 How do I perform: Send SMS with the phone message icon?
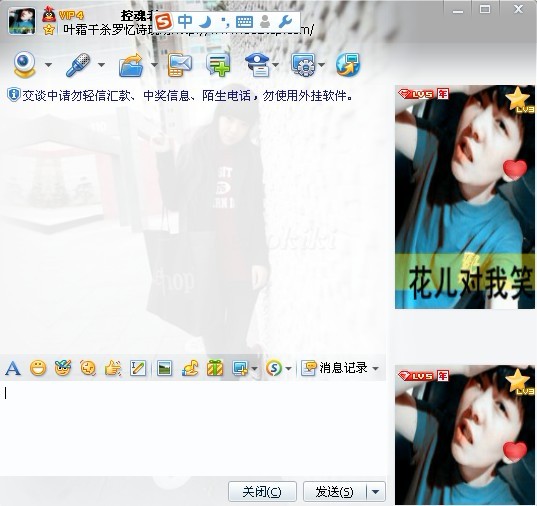pyautogui.click(x=179, y=64)
